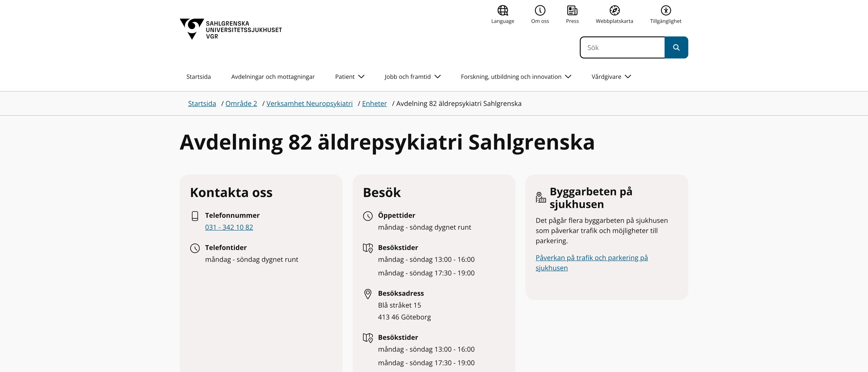Screen dimensions: 868x372
Task: Click the location pin beside Besöksadress
Action: pos(368,294)
